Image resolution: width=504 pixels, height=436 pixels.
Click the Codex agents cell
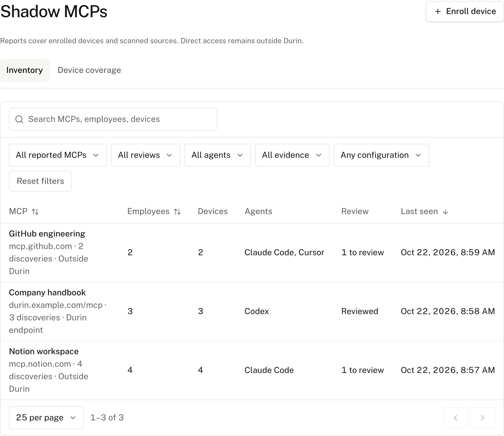click(257, 311)
